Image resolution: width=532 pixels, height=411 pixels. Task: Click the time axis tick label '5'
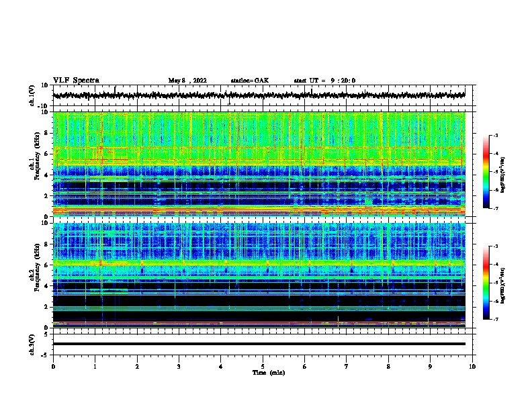click(263, 367)
